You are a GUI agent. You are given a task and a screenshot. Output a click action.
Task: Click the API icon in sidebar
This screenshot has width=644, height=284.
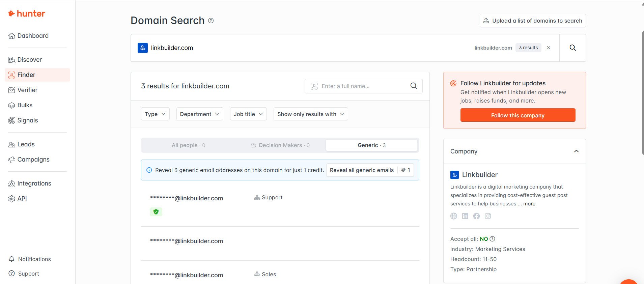[x=11, y=199]
